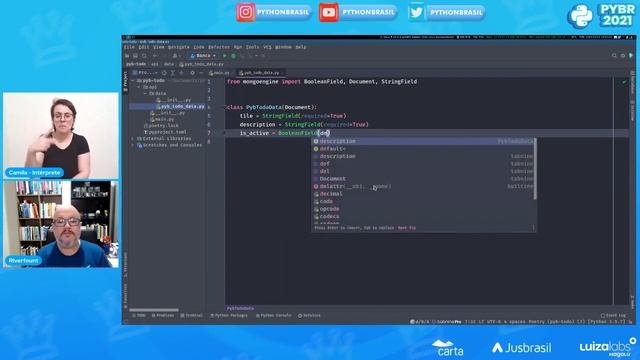The image size is (640, 360).
Task: Open the Edit menu
Action: (144, 47)
